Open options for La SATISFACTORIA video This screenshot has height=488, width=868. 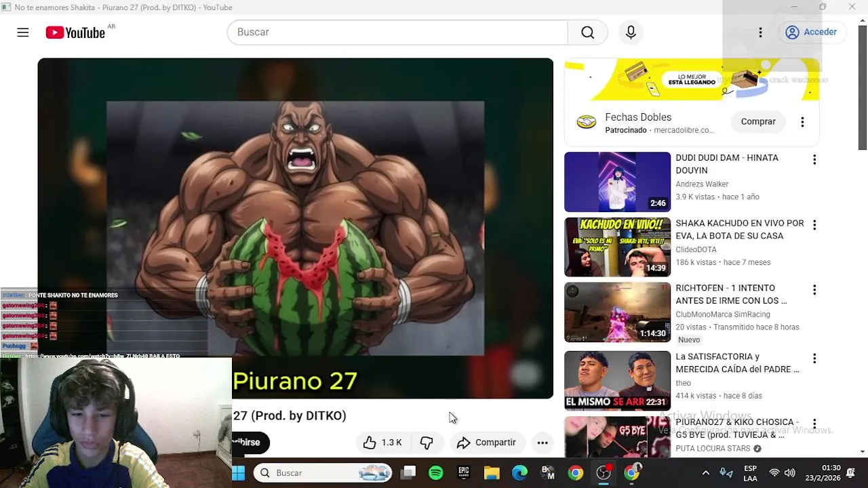point(814,359)
